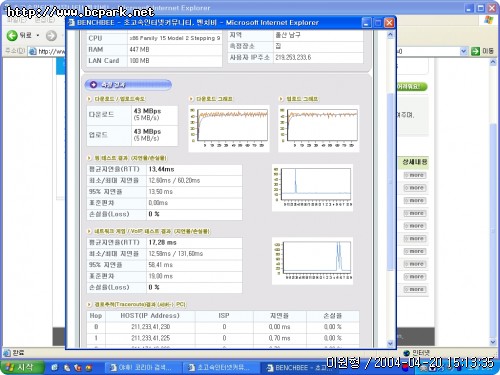Click the VoIP test latency graph with the double spike

point(313,261)
